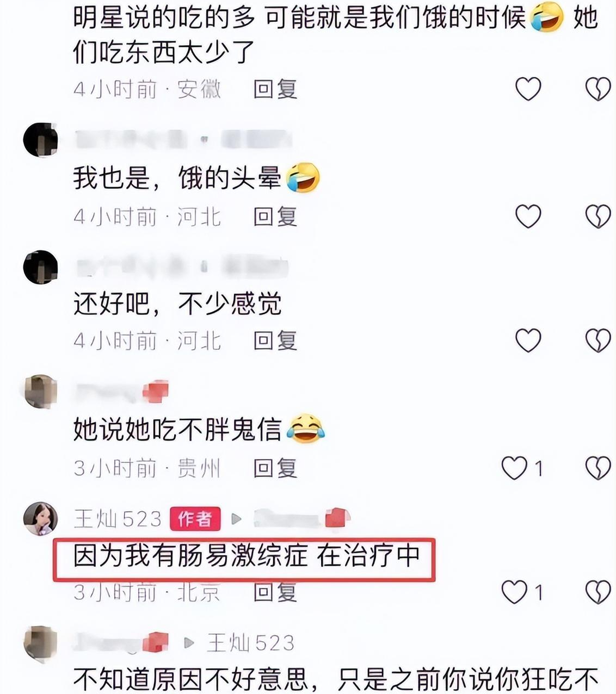Reply to 王灿523's 北京 comment
Screen dimensions: 616x694
coord(275,592)
